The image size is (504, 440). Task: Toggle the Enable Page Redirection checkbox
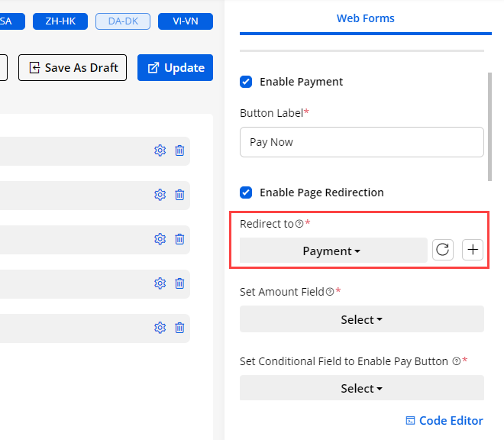pos(246,192)
